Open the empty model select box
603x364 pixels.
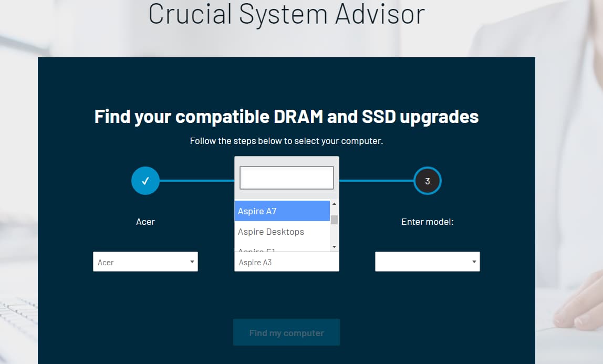(427, 262)
